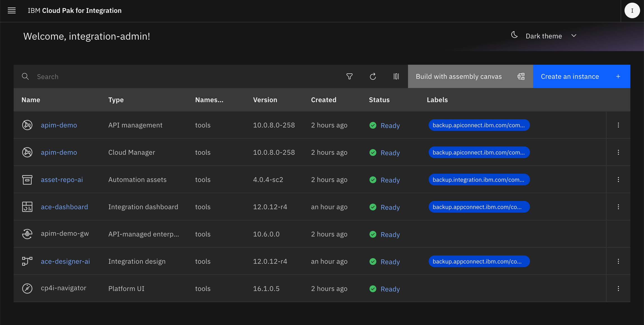Open the overflow menu on the cp4i-navigator row
644x325 pixels.
[618, 288]
